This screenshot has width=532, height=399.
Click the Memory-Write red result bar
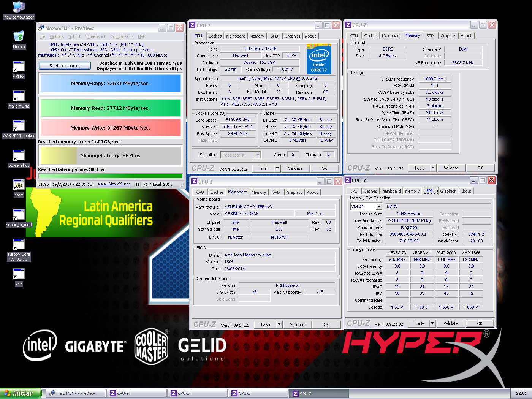(111, 128)
